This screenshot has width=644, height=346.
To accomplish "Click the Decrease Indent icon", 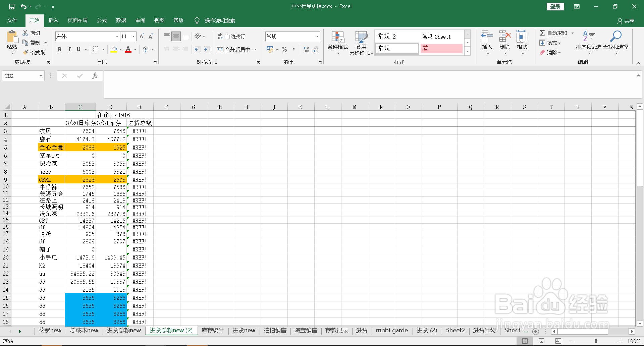I will pos(198,49).
